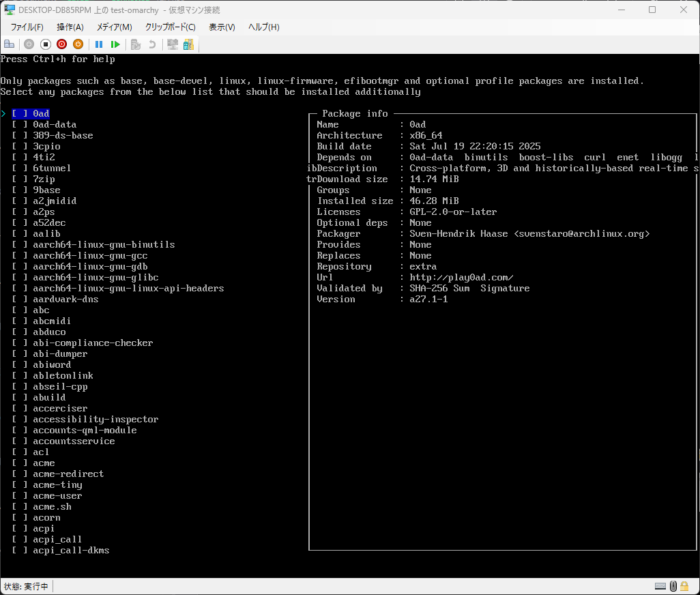Open the ファイル(F) menu
This screenshot has width=700, height=595.
[x=27, y=27]
